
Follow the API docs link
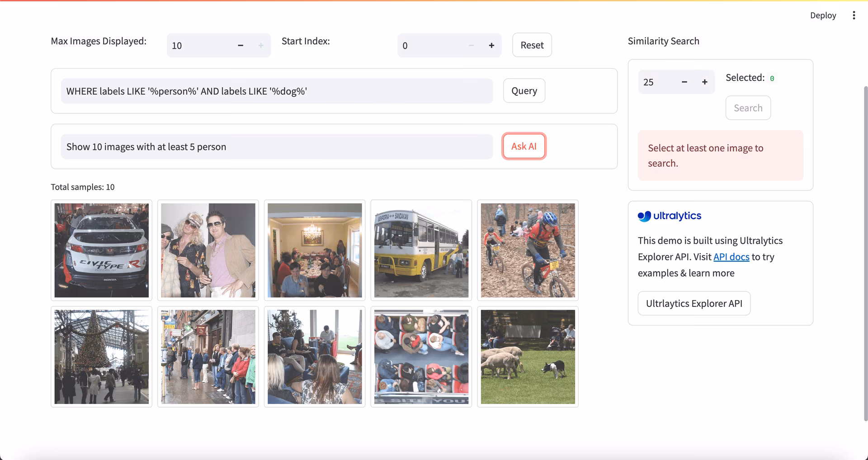point(731,256)
